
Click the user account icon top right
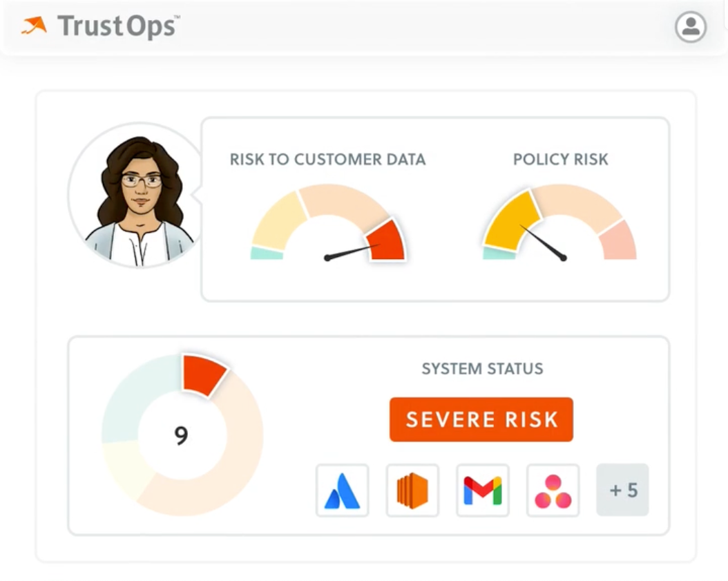[x=691, y=28]
